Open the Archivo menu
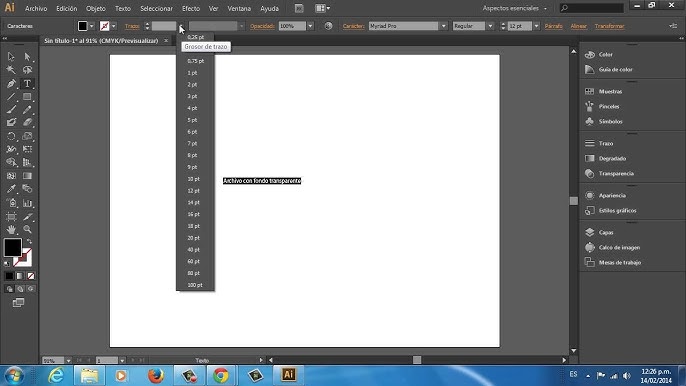 36,8
